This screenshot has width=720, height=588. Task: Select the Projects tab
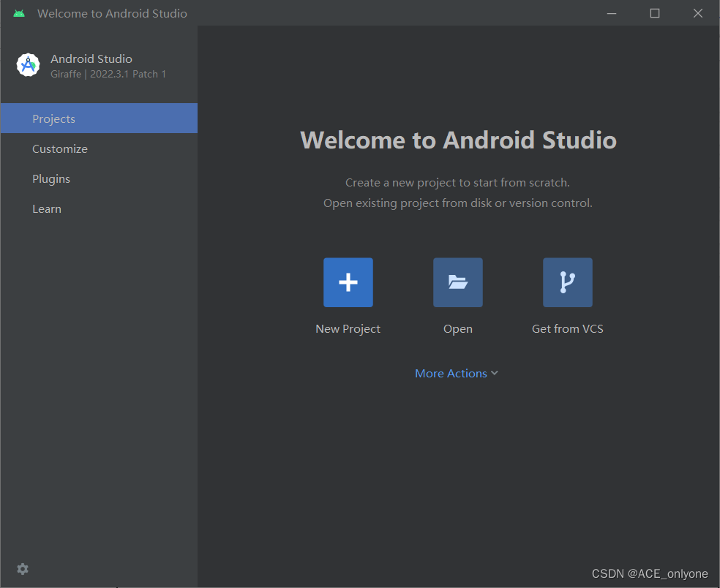(100, 118)
